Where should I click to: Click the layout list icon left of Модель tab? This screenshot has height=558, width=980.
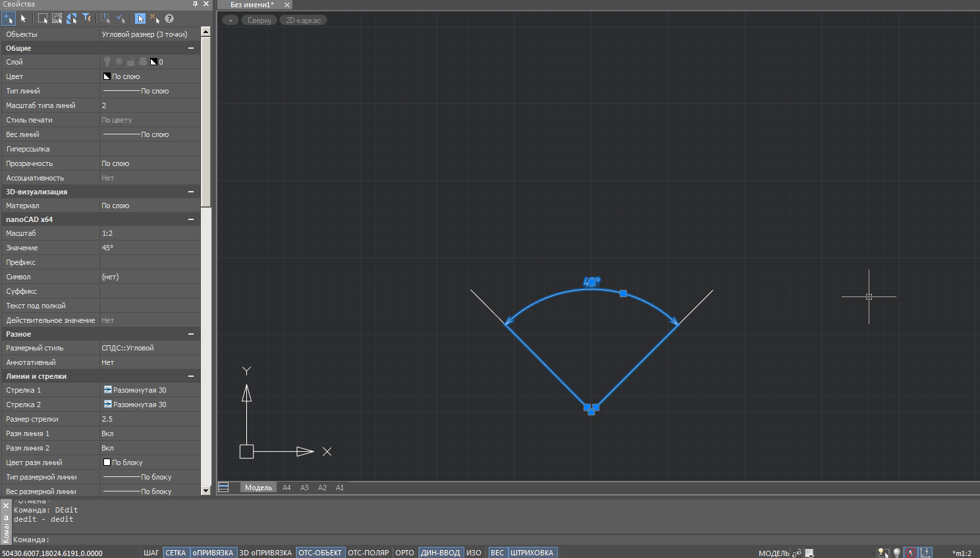223,488
